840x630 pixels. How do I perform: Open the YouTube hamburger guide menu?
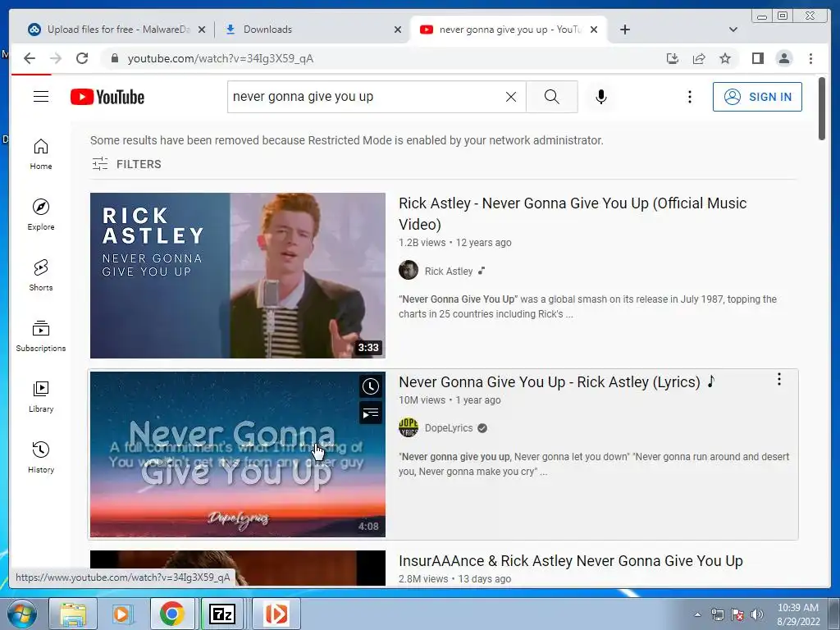pos(41,97)
